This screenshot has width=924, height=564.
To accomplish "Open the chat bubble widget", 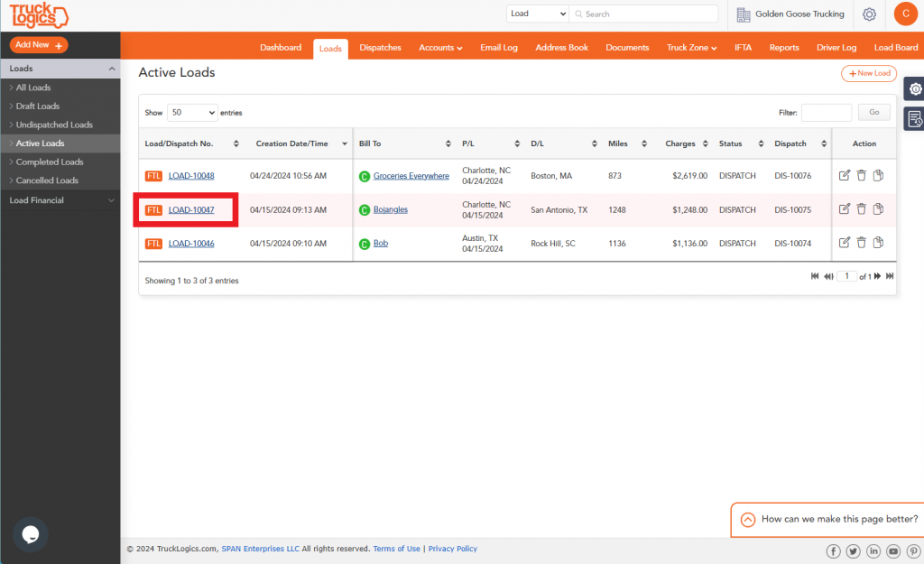I will (30, 534).
